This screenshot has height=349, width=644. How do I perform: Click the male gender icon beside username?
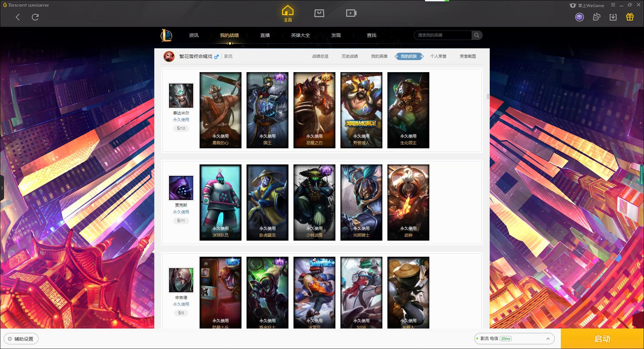217,57
